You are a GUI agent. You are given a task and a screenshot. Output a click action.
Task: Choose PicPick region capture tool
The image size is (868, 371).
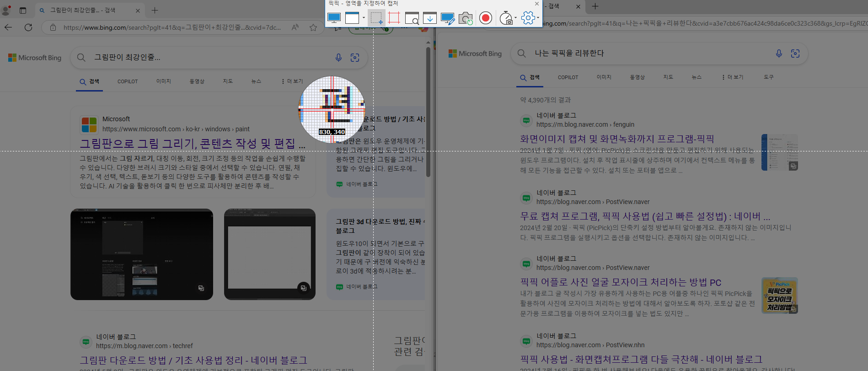coord(376,18)
